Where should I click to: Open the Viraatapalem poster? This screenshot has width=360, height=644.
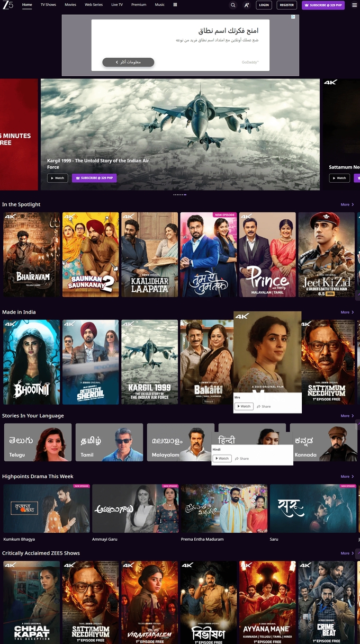click(150, 603)
